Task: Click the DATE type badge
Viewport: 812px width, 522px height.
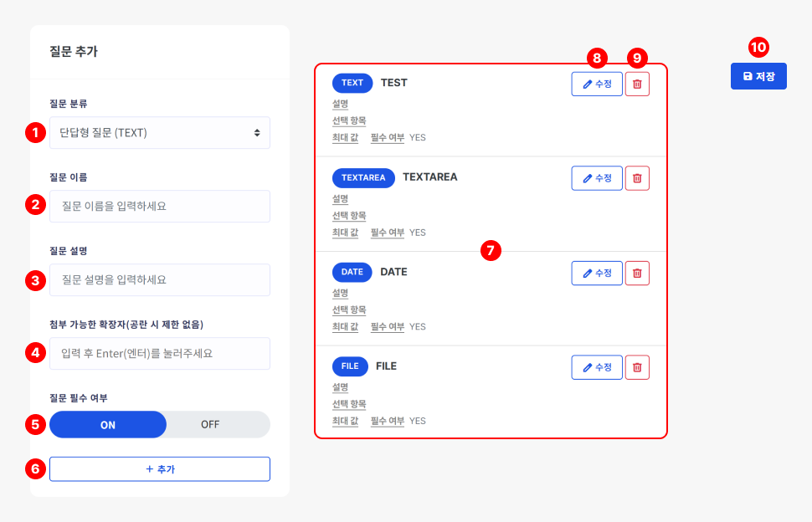Action: point(352,272)
